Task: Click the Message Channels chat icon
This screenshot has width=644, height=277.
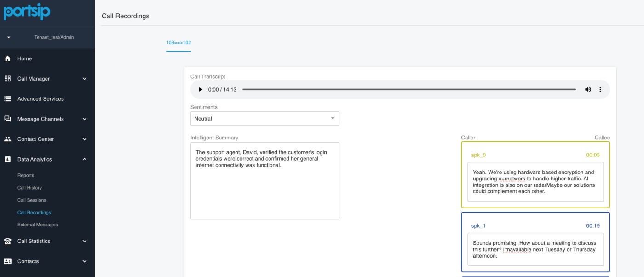Action: click(7, 119)
